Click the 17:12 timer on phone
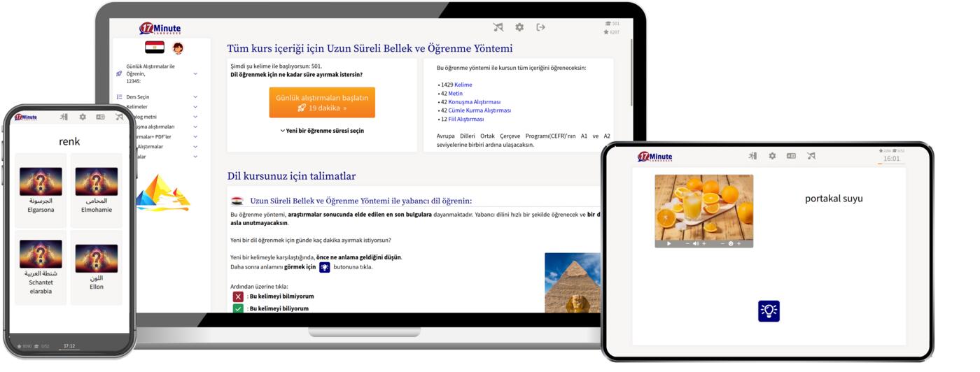Image resolution: width=980 pixels, height=372 pixels. click(x=69, y=345)
